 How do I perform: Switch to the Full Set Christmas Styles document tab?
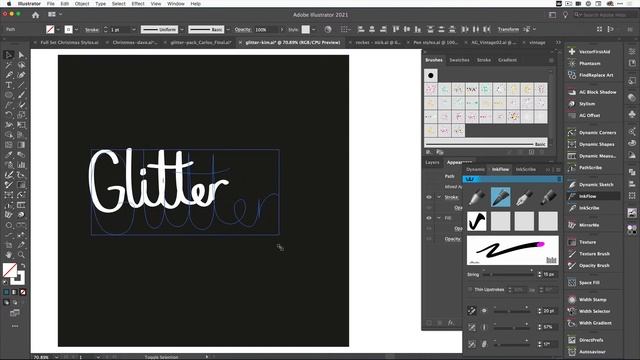tap(69, 42)
